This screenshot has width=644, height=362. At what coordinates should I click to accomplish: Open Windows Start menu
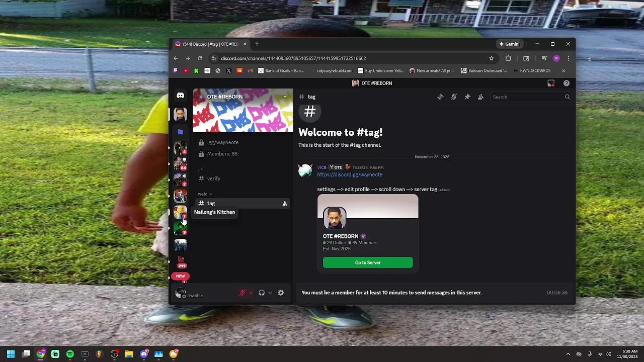[11, 354]
